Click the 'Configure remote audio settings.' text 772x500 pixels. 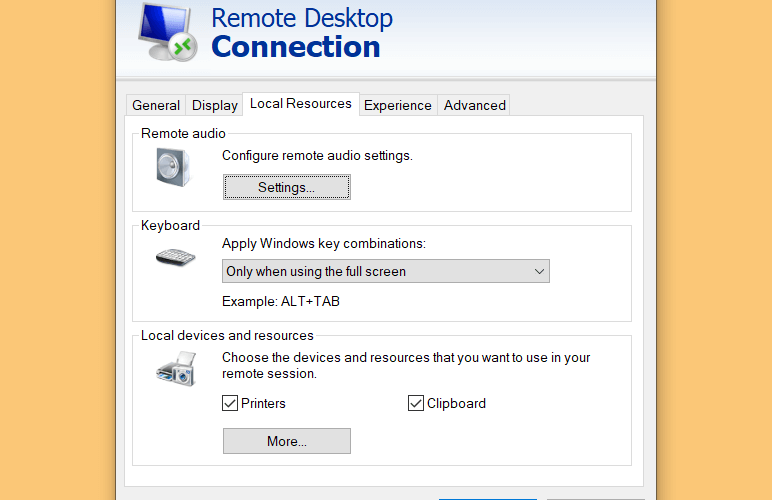tap(317, 156)
